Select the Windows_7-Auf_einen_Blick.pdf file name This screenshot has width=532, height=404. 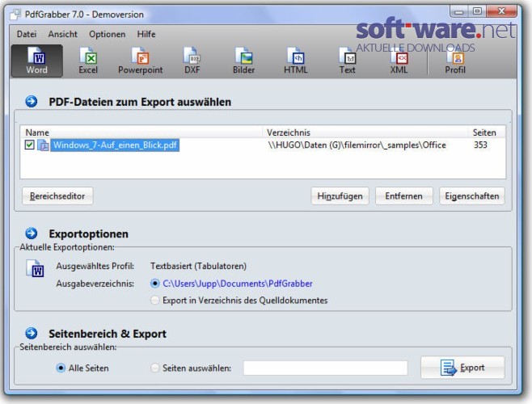tap(115, 145)
